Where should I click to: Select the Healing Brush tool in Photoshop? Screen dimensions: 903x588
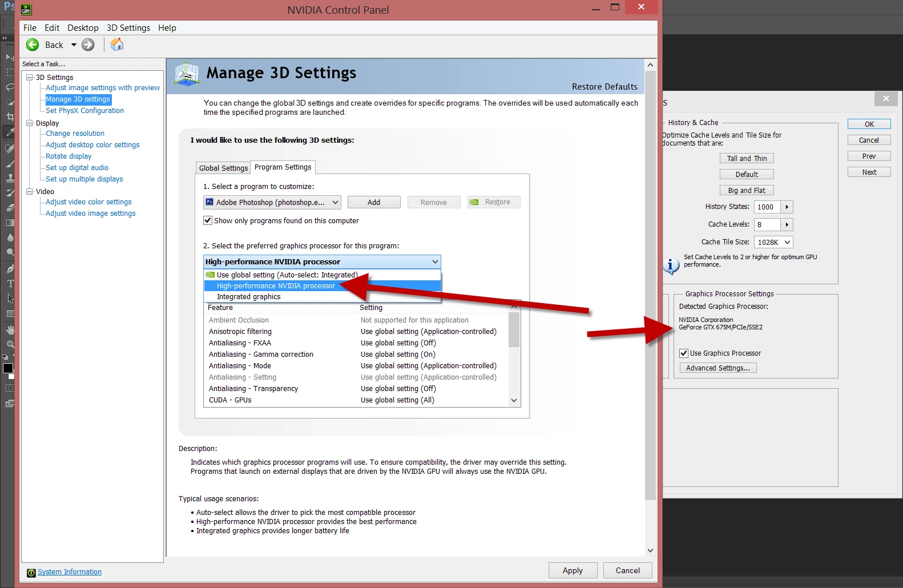pyautogui.click(x=10, y=148)
